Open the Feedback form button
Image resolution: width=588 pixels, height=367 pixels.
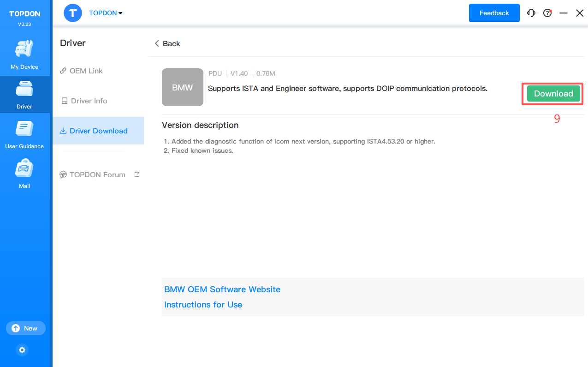pyautogui.click(x=494, y=13)
